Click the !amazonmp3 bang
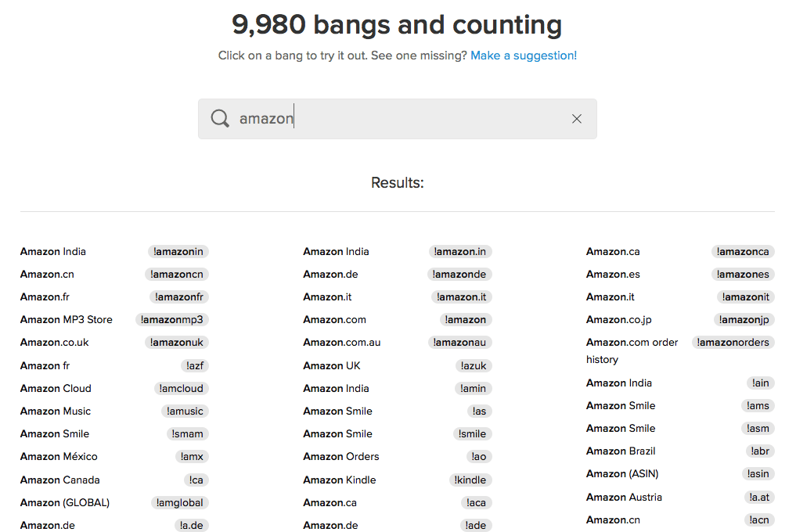 point(172,320)
